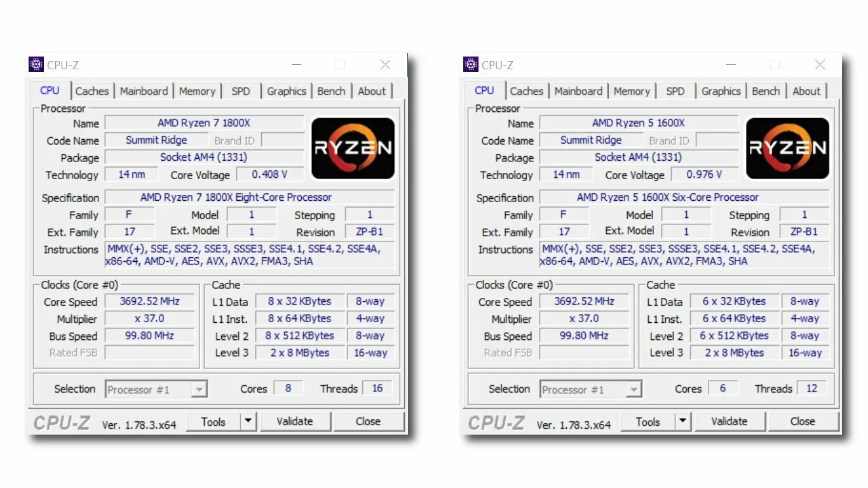Switch to Bench tab in the 1600X window
868x488 pixels.
point(766,91)
